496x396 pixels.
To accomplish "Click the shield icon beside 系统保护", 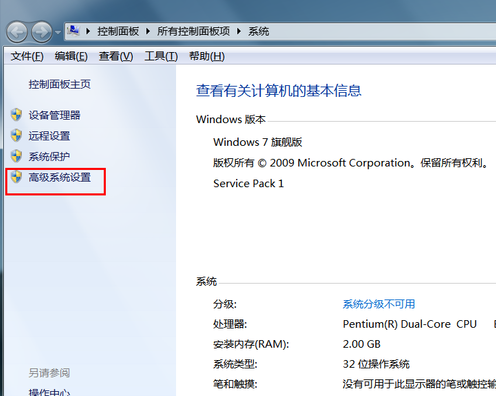I will coord(16,156).
